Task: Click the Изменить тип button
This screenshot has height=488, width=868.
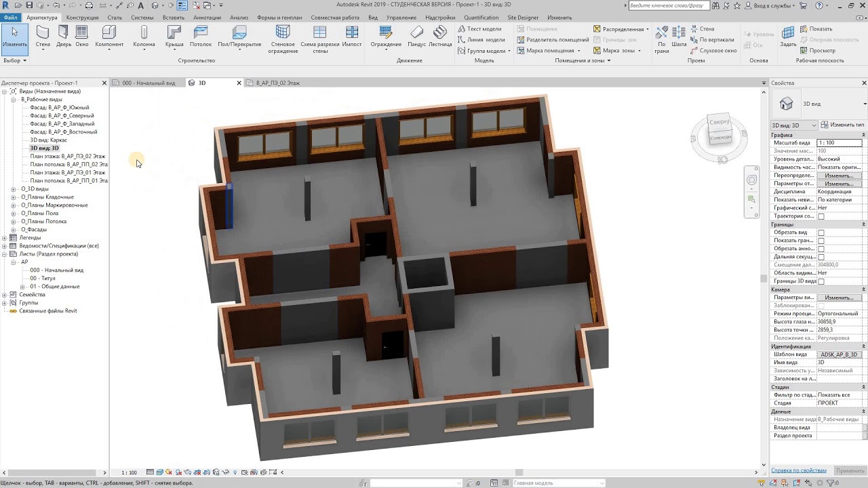Action: pos(843,125)
